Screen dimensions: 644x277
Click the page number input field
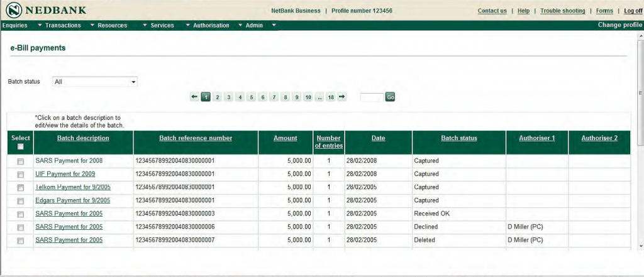coord(371,97)
